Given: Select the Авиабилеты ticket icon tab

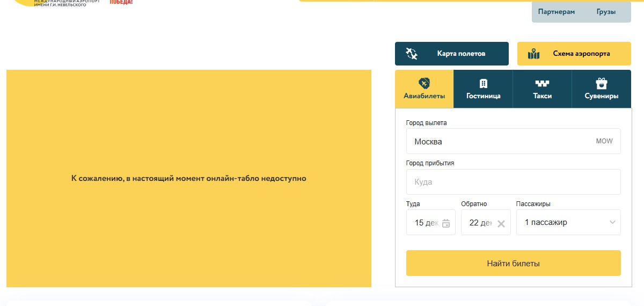Looking at the screenshot, I should point(424,83).
